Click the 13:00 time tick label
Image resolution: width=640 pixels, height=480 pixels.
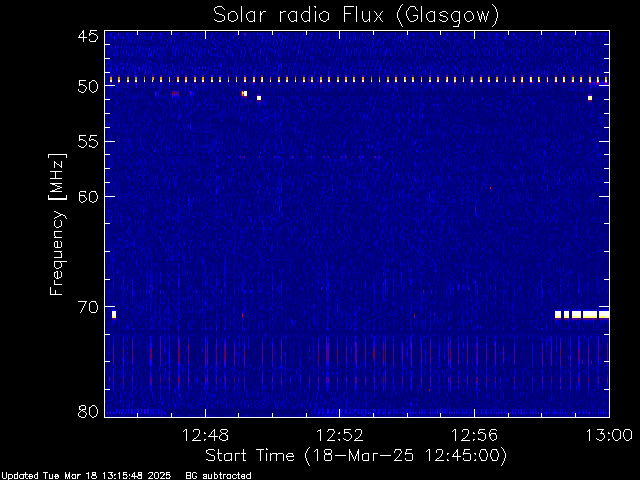point(609,435)
